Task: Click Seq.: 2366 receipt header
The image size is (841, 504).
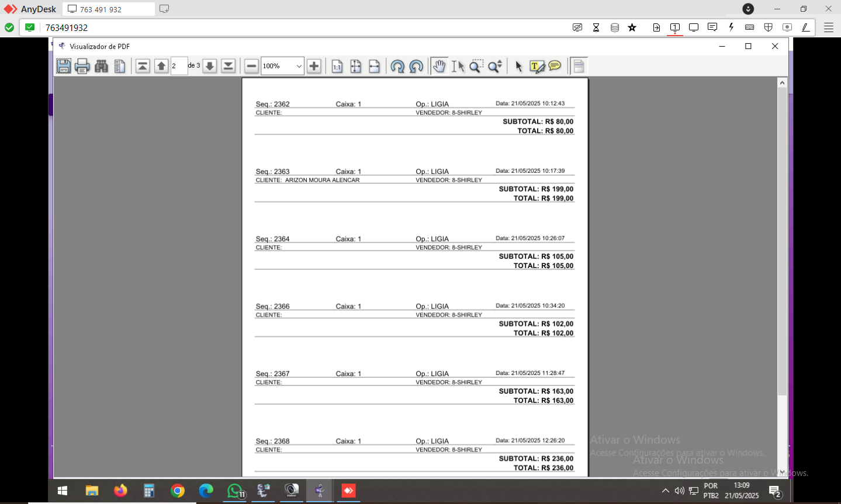Action: click(272, 306)
